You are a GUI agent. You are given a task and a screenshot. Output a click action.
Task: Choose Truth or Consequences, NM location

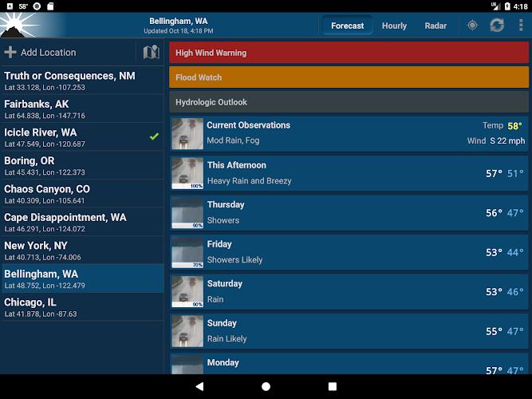[x=81, y=81]
